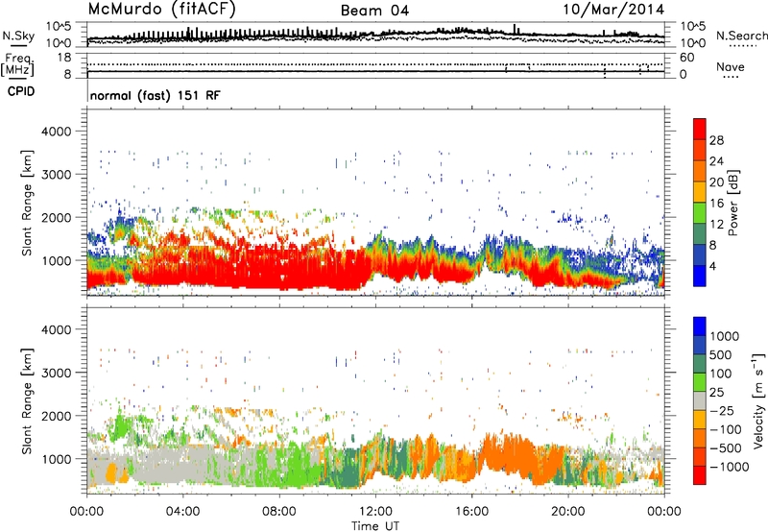Select the 4000 km tick on the power panel

[x=56, y=132]
